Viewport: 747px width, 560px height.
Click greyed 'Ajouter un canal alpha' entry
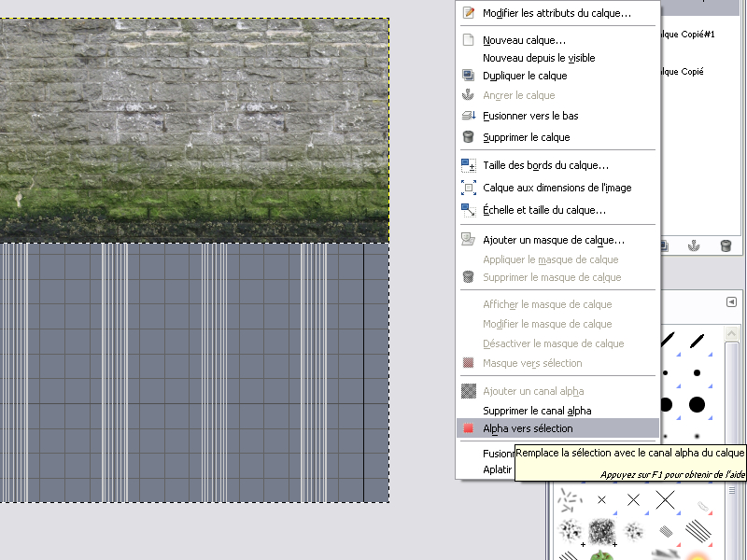coord(557,391)
